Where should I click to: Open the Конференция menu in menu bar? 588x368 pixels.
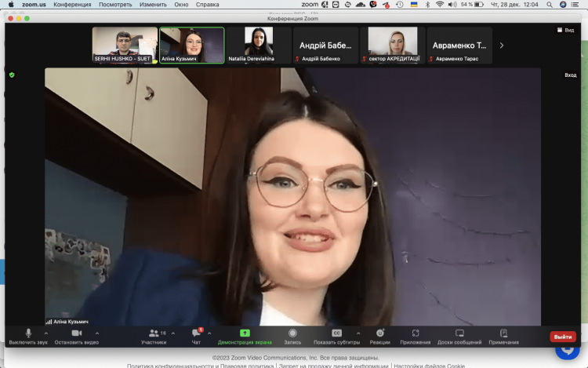(72, 4)
